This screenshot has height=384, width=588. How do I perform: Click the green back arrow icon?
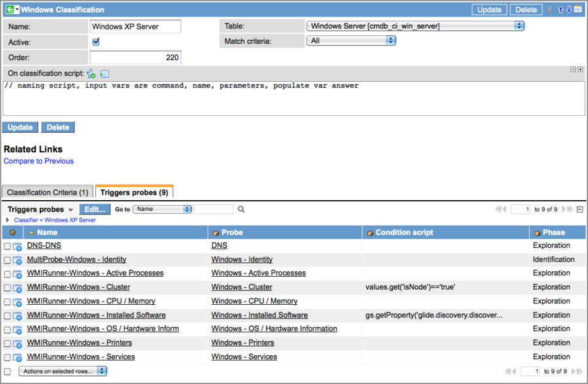click(10, 9)
